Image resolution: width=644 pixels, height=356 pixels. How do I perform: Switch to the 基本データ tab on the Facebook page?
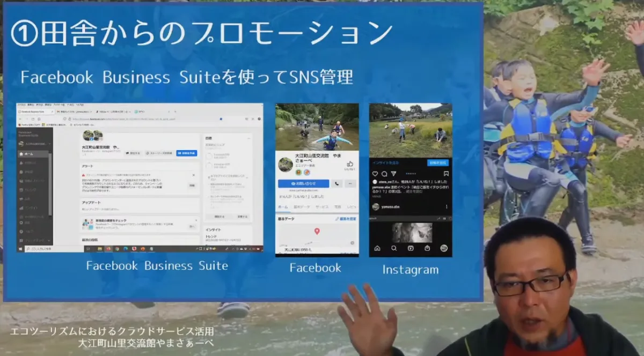click(x=302, y=207)
